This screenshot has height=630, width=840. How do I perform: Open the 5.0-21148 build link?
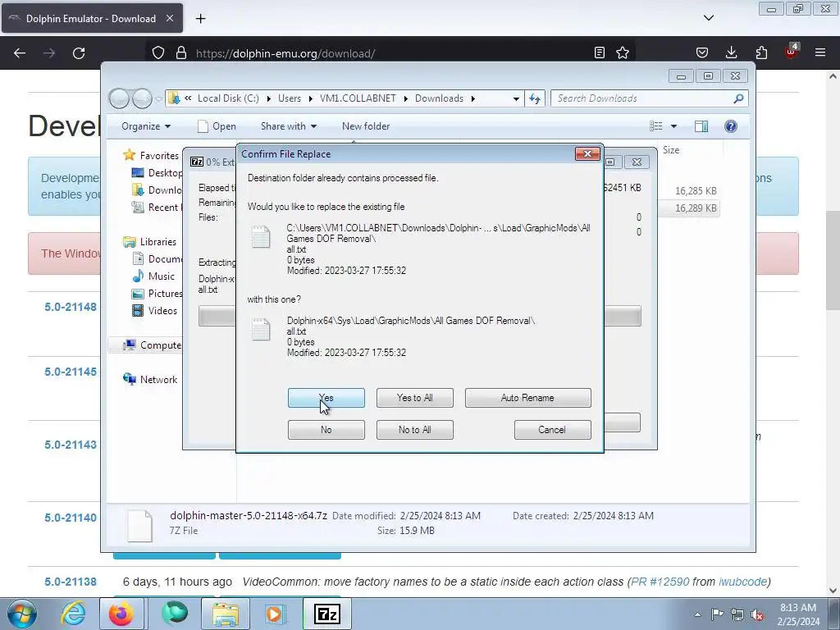[x=71, y=308]
